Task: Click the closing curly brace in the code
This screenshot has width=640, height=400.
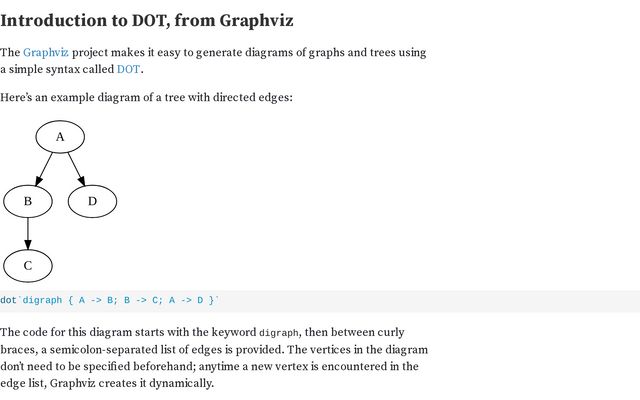Action: click(x=211, y=300)
